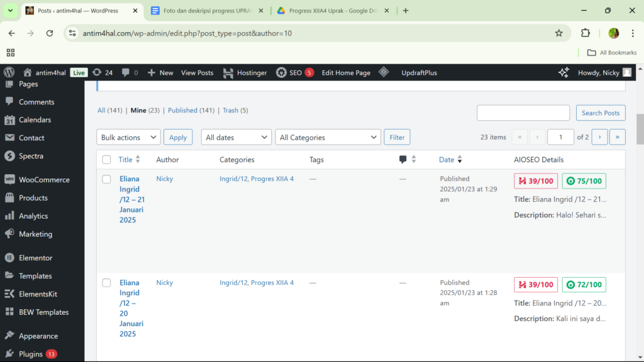644x362 pixels.
Task: Show Published (141) posts filter
Action: pos(191,111)
